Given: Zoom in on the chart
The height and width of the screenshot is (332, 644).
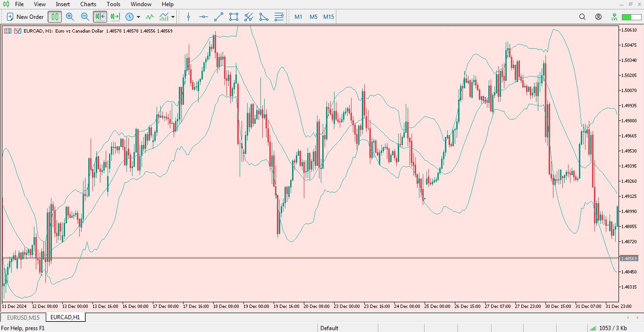Looking at the screenshot, I should (70, 17).
